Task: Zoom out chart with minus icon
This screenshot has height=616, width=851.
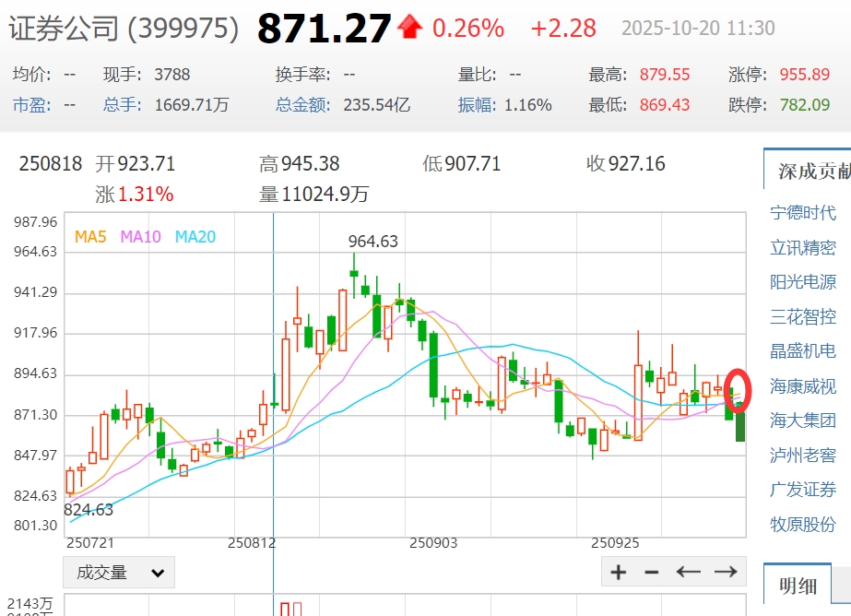Action: point(651,572)
